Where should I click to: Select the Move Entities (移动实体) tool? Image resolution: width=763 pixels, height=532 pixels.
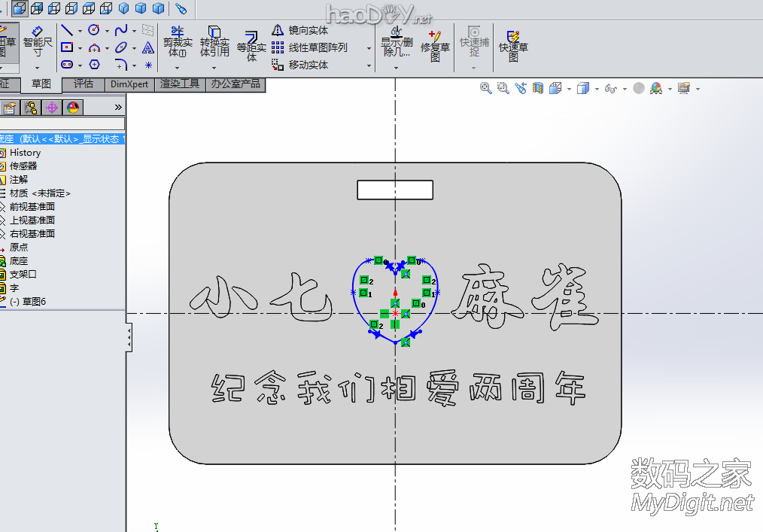(x=308, y=63)
